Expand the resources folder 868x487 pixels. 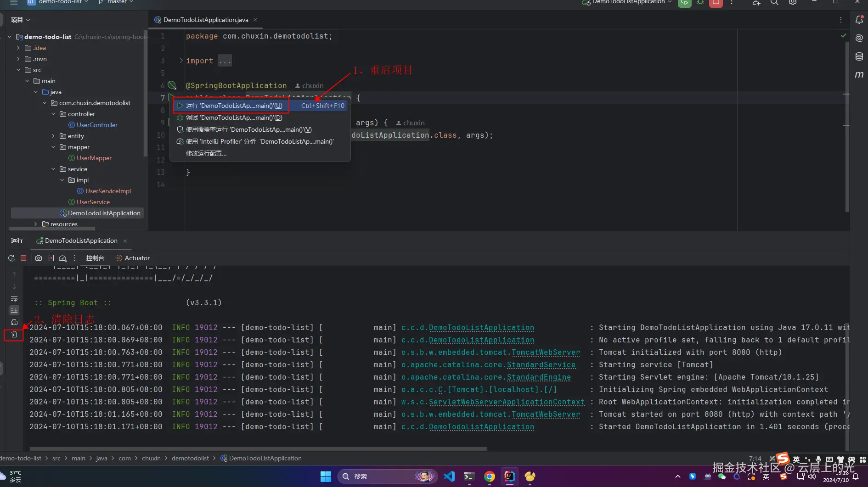(x=36, y=224)
